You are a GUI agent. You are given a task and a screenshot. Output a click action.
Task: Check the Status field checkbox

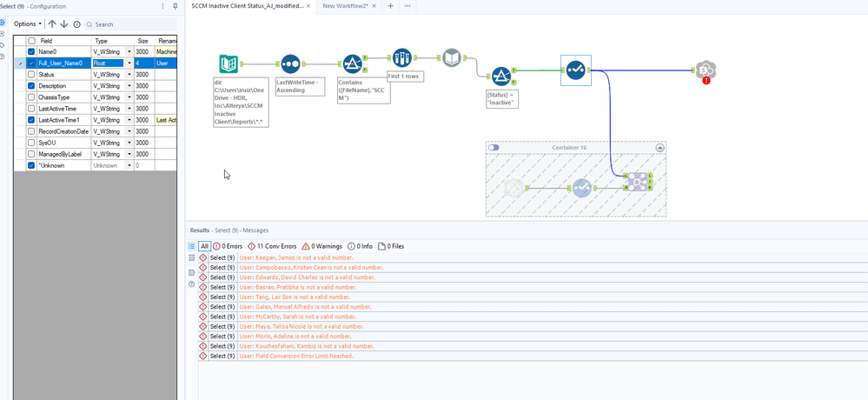click(x=31, y=74)
